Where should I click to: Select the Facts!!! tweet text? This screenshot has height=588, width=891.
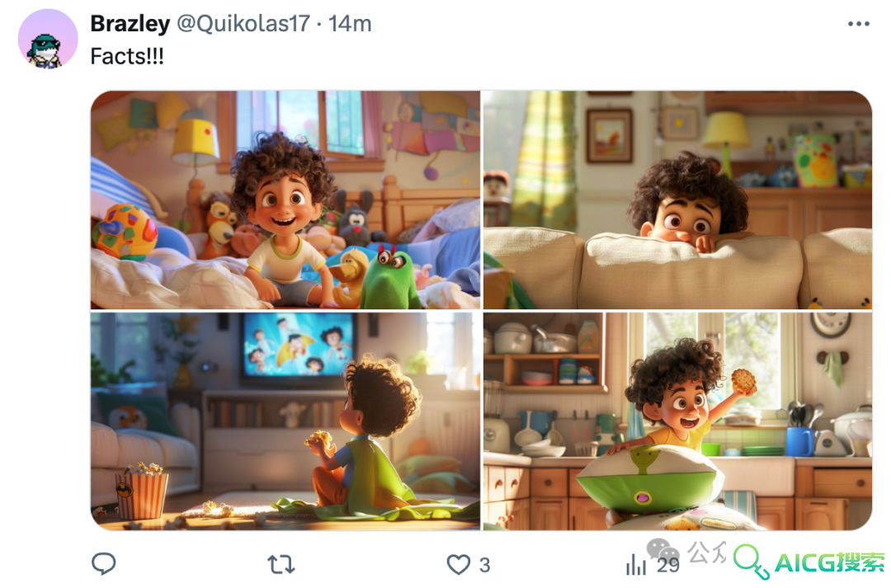[x=127, y=56]
